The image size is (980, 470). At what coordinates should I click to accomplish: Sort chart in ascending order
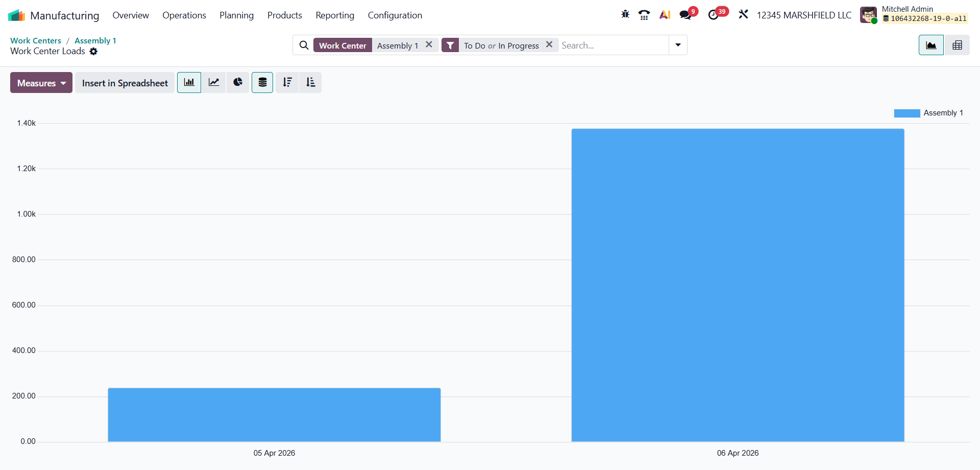[310, 83]
